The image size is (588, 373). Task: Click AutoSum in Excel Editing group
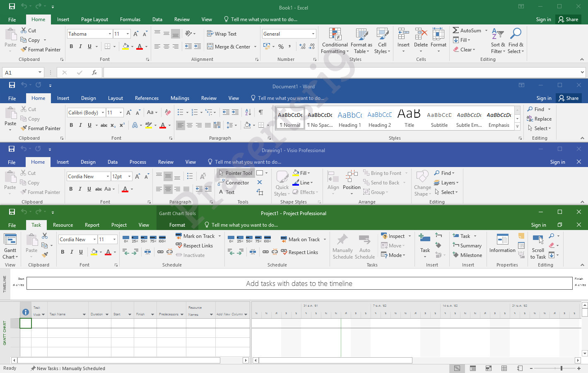470,30
